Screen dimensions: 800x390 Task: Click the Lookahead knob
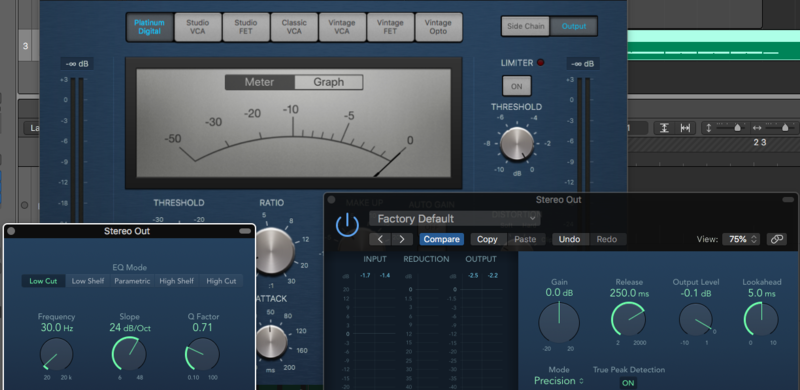tap(761, 319)
